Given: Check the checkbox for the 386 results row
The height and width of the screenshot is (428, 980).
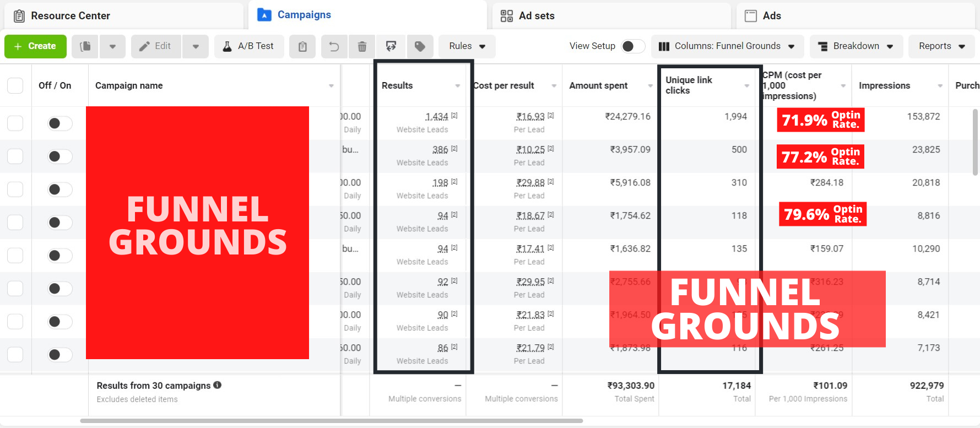Looking at the screenshot, I should (x=15, y=156).
